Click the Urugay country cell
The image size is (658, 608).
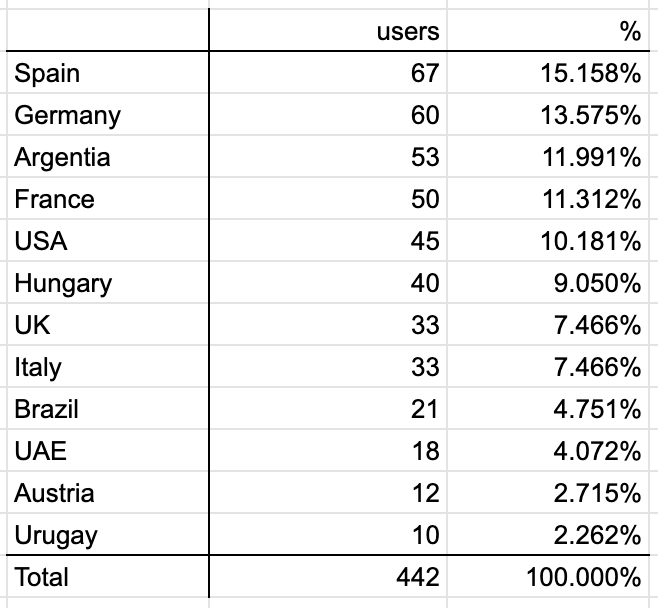click(x=108, y=534)
